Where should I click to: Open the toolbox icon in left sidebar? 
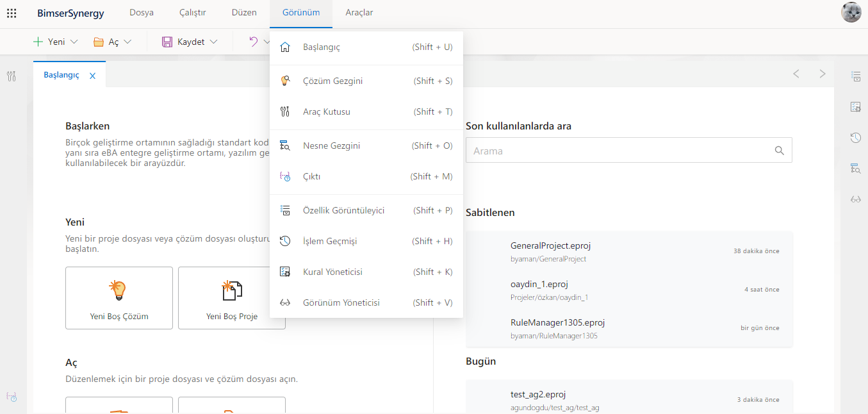click(12, 77)
